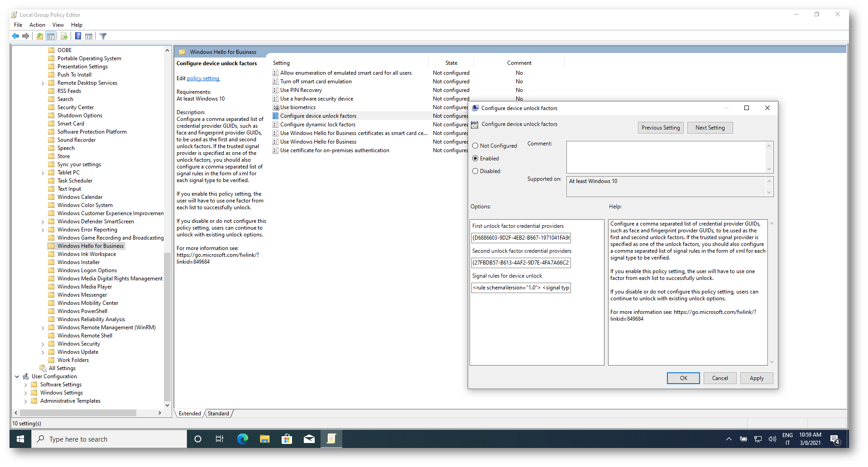Expand the Remote Desktop Services node
Image resolution: width=868 pixels, height=467 pixels.
(43, 83)
